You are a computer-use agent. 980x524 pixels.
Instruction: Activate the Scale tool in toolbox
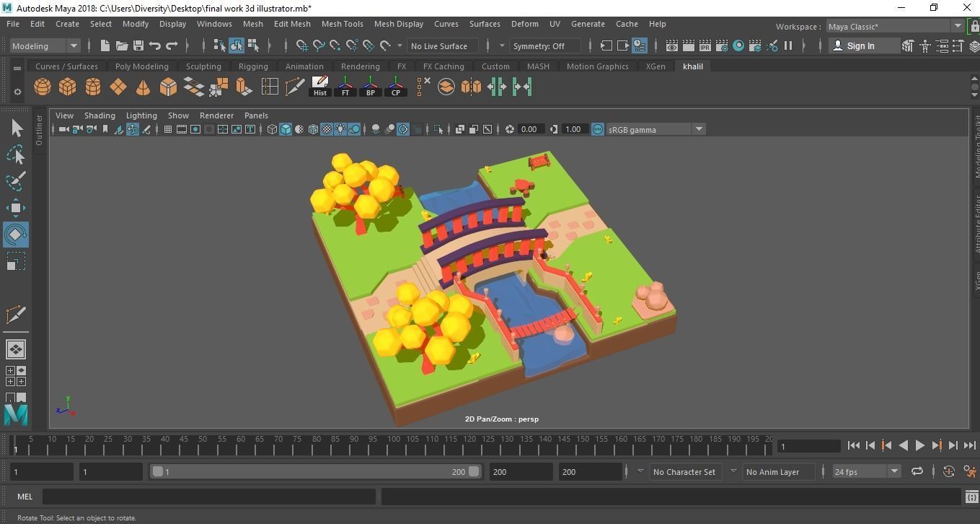tap(16, 262)
